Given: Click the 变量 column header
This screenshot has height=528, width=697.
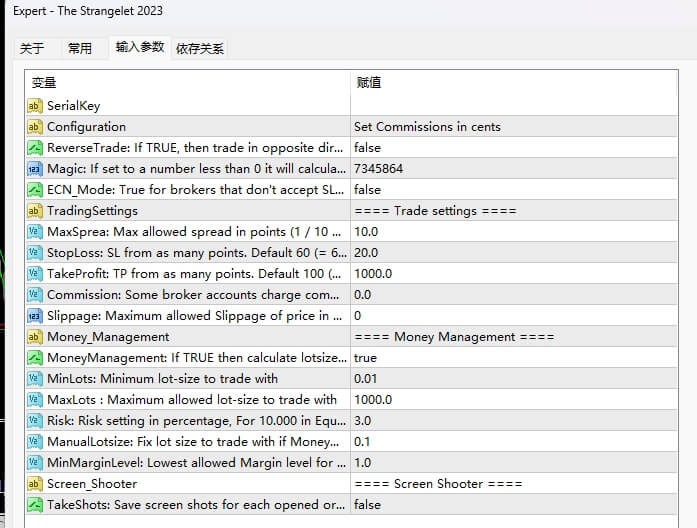Looking at the screenshot, I should coord(188,83).
